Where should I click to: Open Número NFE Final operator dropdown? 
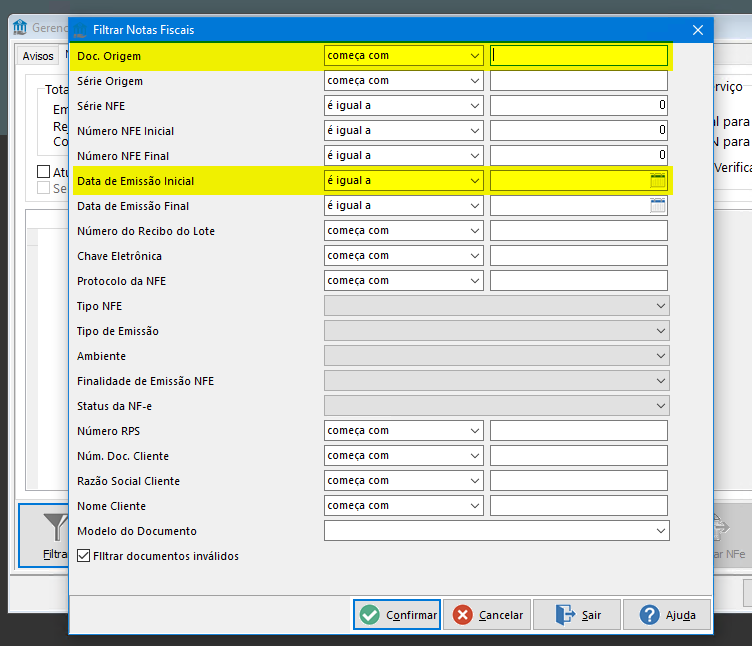tap(403, 155)
